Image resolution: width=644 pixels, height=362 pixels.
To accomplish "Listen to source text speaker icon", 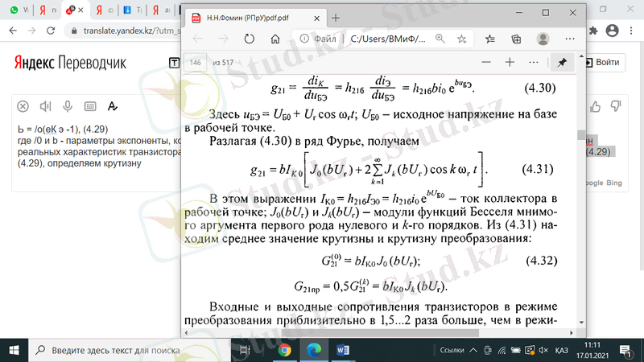I will click(45, 106).
